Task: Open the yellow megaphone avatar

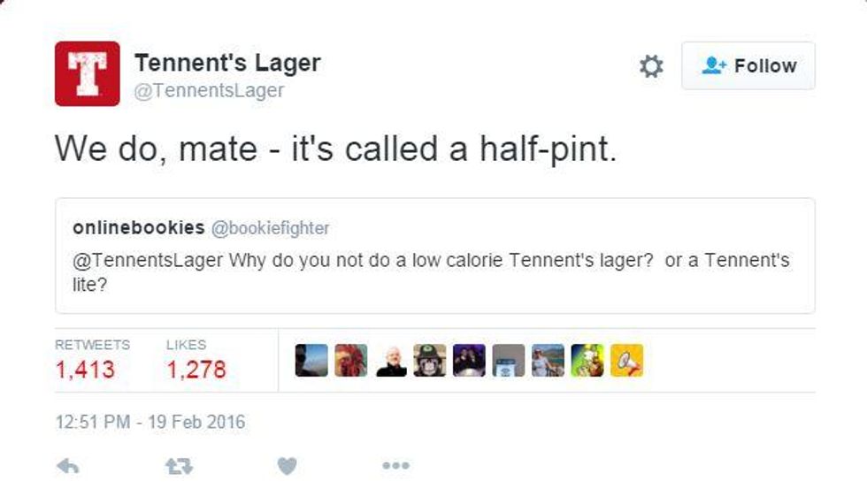Action: 626,361
